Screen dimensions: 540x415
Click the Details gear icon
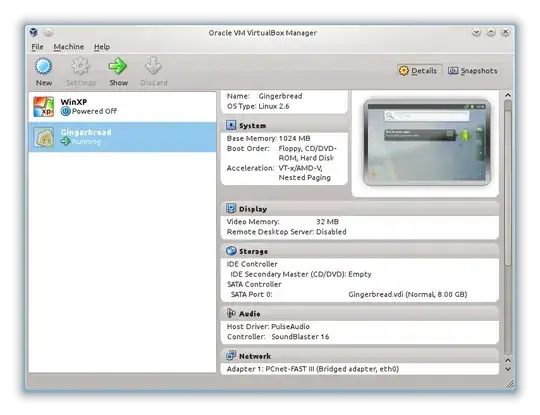click(x=404, y=71)
